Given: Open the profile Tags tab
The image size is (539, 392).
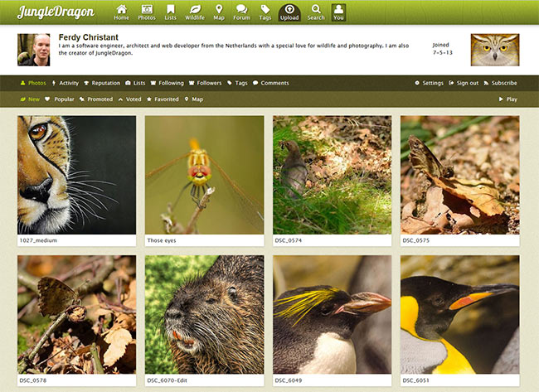Looking at the screenshot, I should pos(237,83).
